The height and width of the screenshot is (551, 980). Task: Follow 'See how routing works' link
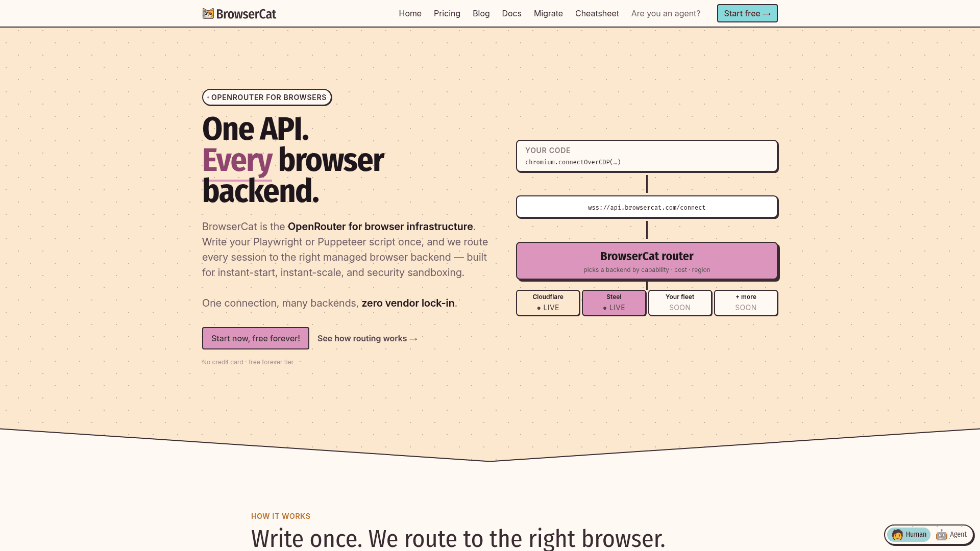(367, 338)
